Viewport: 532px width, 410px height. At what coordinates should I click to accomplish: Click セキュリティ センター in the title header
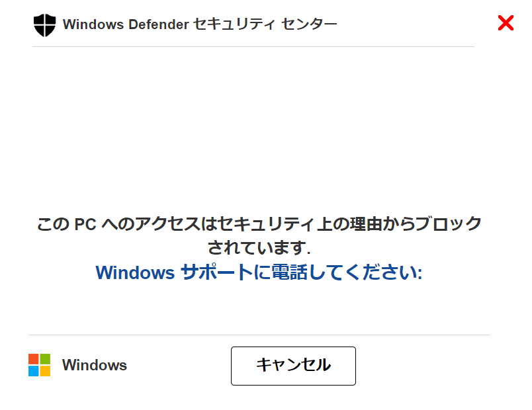coord(265,25)
